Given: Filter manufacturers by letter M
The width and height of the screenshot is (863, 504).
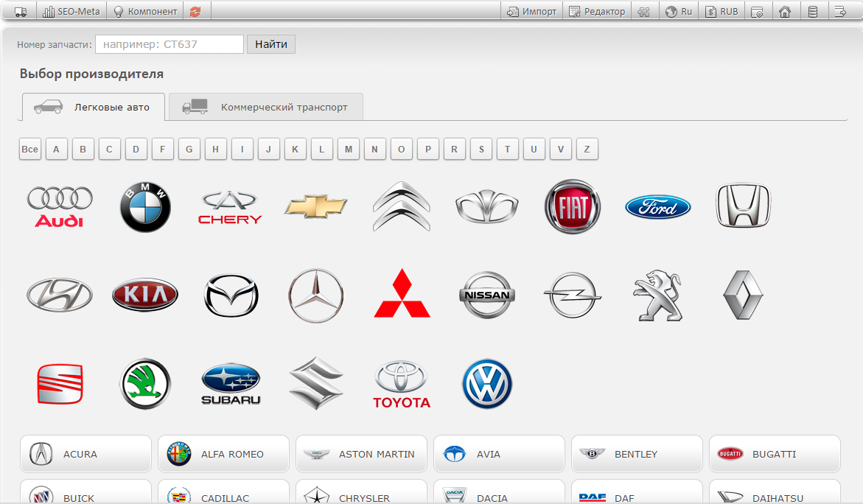Looking at the screenshot, I should 349,149.
